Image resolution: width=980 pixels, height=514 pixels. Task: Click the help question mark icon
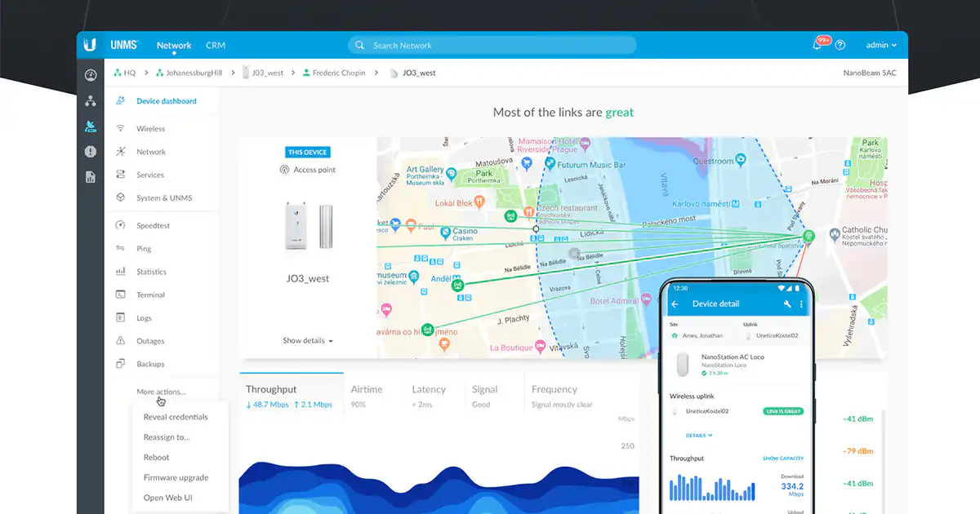point(840,46)
